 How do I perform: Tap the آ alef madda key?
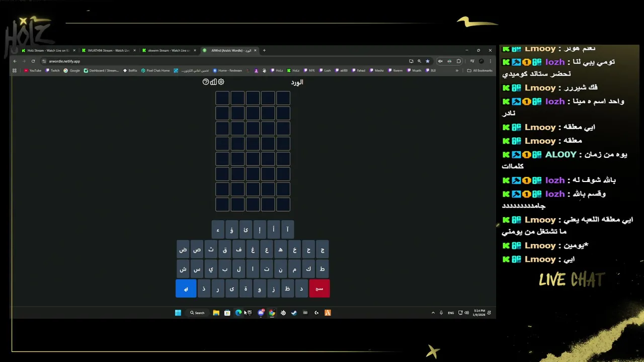pyautogui.click(x=287, y=230)
